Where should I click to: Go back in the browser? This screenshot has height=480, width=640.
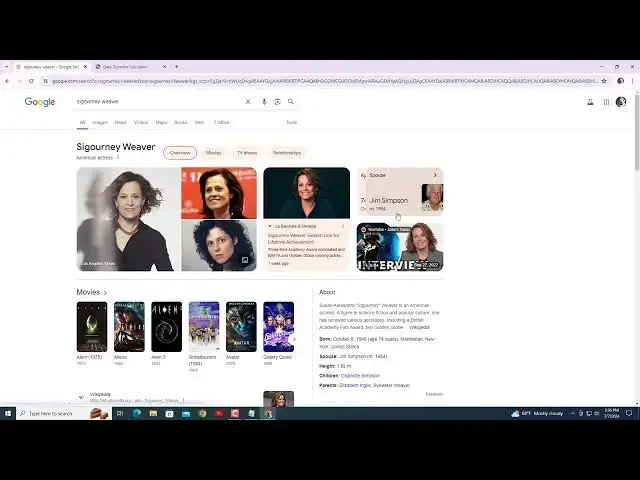[x=7, y=81]
